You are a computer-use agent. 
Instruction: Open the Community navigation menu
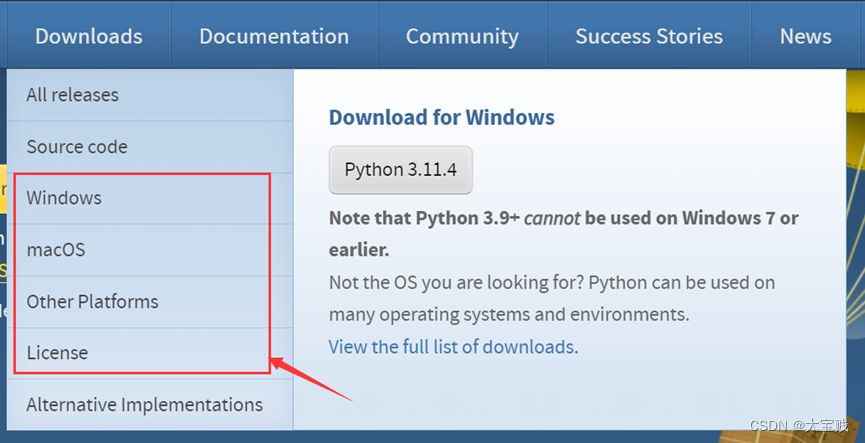pos(462,36)
